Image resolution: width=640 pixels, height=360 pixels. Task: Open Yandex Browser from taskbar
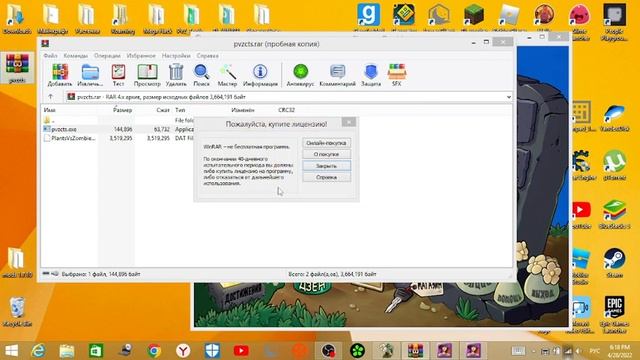click(x=183, y=351)
